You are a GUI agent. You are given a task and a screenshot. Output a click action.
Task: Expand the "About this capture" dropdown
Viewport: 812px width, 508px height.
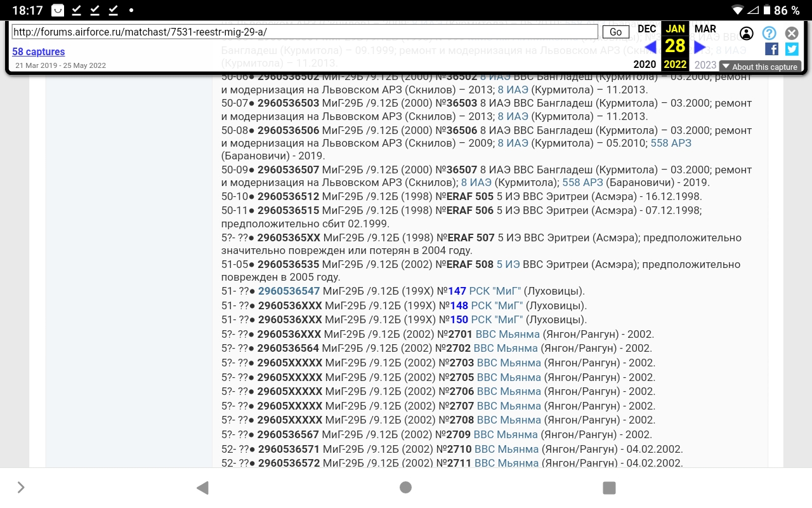(759, 67)
